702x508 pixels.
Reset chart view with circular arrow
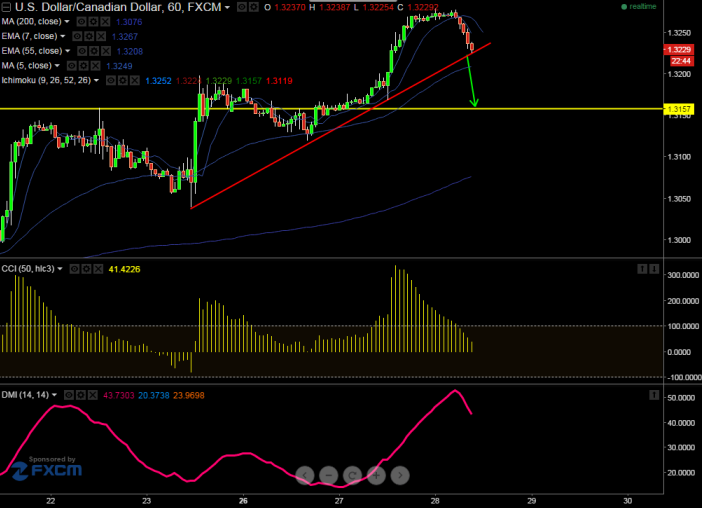coord(352,475)
